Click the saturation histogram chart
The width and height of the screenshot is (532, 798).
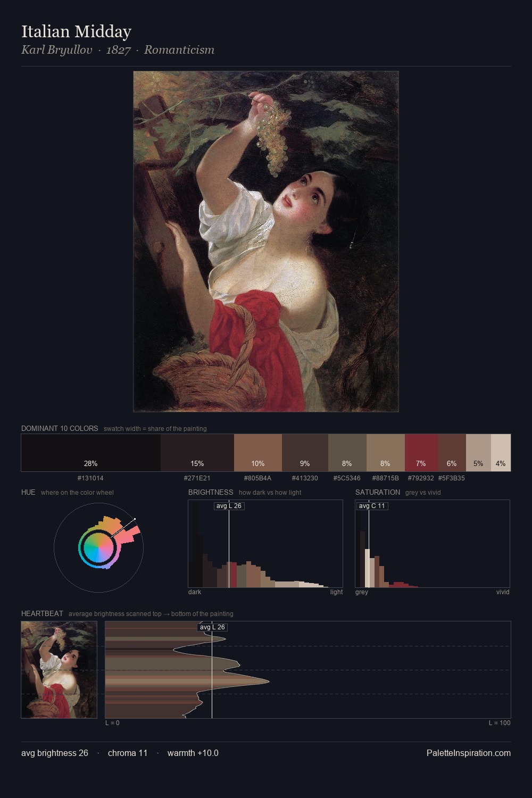point(433,544)
